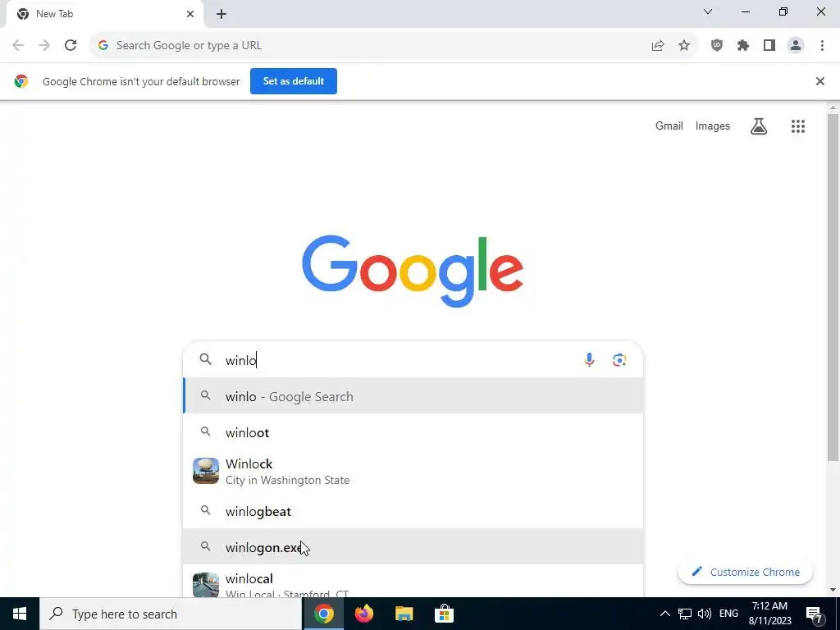Share this page via the share icon
This screenshot has height=630, width=840.
point(658,46)
